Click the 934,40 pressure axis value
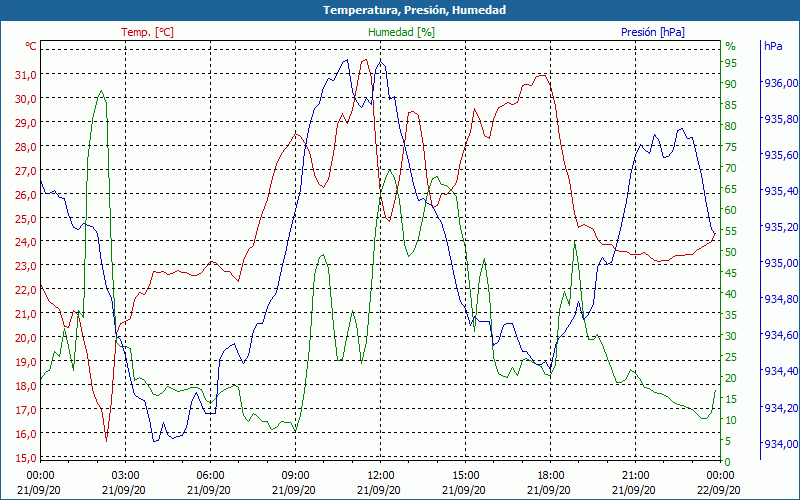This screenshot has width=800, height=500. (x=780, y=371)
